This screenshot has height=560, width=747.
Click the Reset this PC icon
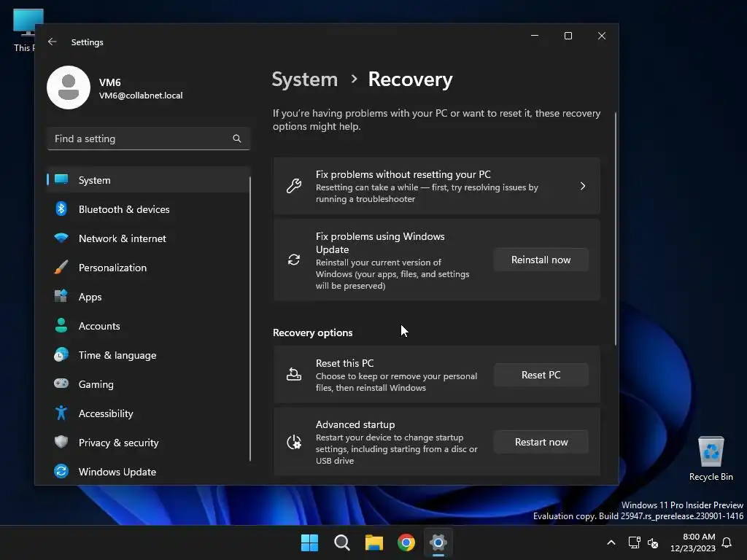[294, 375]
